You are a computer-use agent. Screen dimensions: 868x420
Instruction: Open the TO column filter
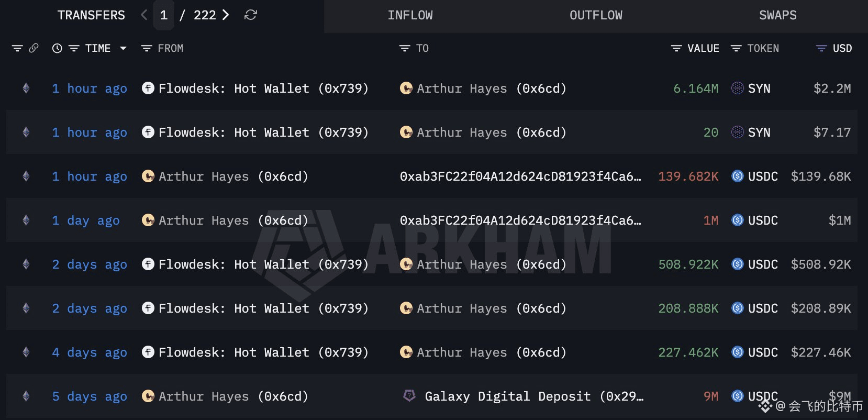405,48
